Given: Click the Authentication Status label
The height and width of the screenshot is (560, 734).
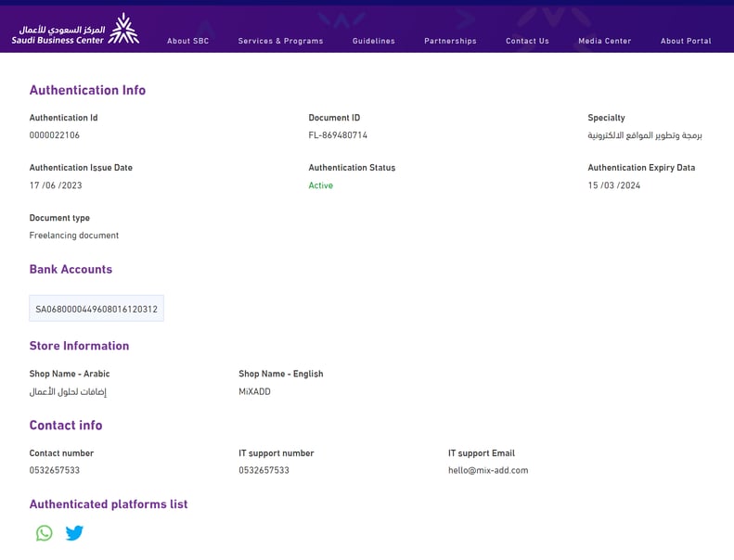Looking at the screenshot, I should pyautogui.click(x=352, y=168).
